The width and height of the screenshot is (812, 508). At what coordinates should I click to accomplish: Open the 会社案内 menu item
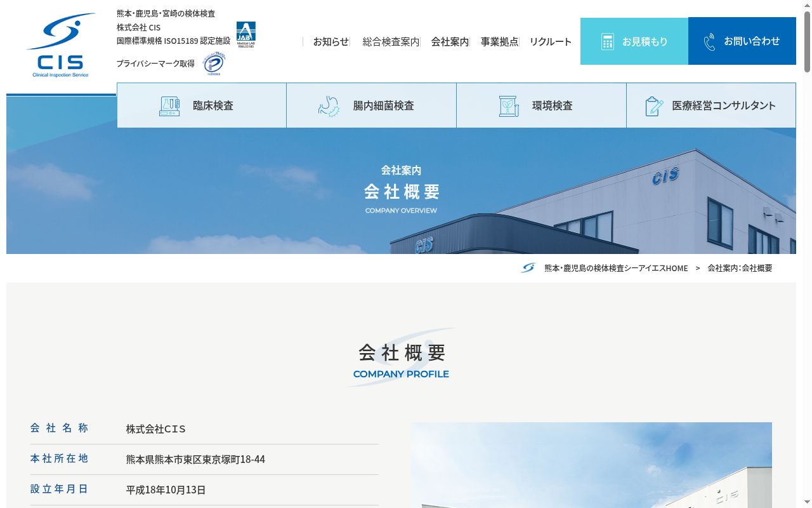tap(450, 41)
